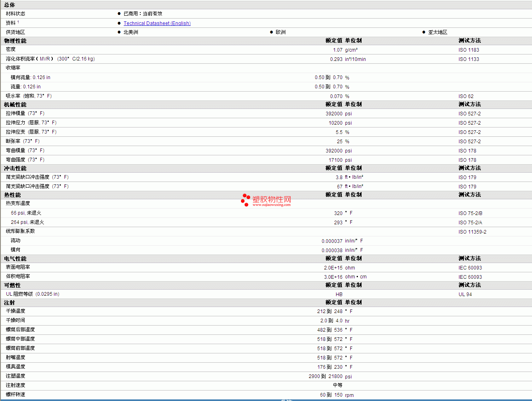Viewport: 532px width, 401px height.
Task: Select the expansion value 0.000038
Action: [x=332, y=251]
